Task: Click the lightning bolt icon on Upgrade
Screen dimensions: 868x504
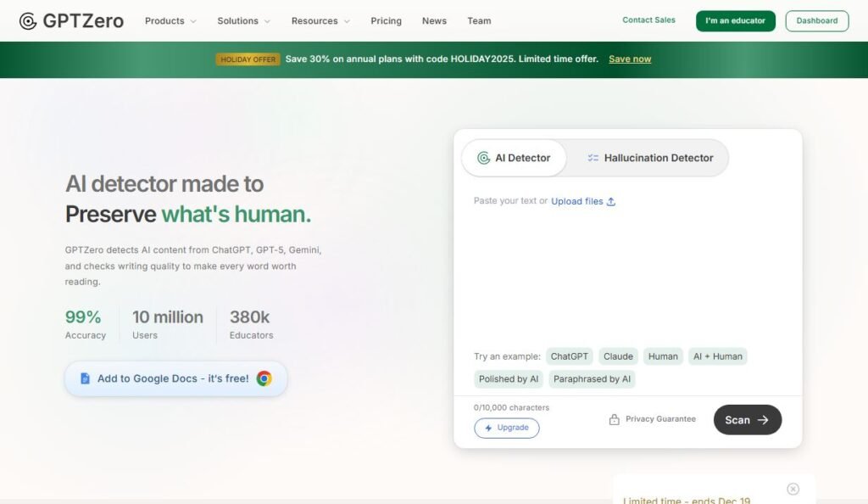Action: pyautogui.click(x=488, y=428)
